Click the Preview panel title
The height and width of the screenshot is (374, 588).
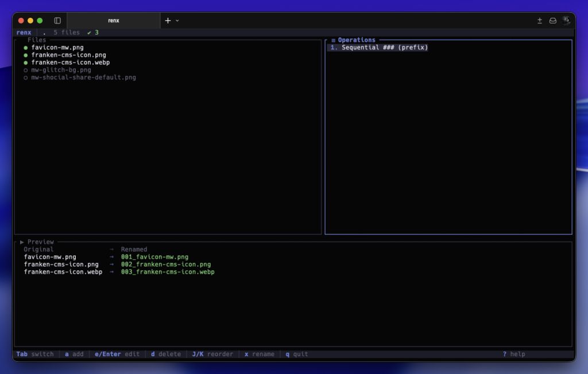point(41,242)
